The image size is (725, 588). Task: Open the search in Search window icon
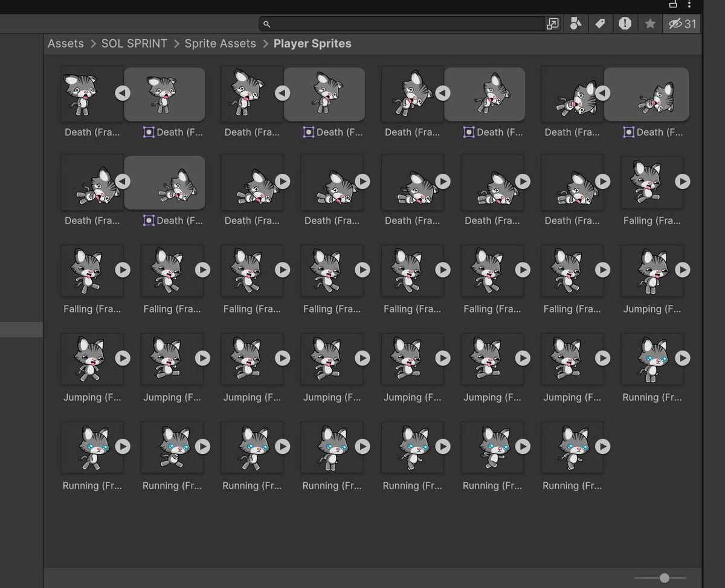pyautogui.click(x=553, y=24)
